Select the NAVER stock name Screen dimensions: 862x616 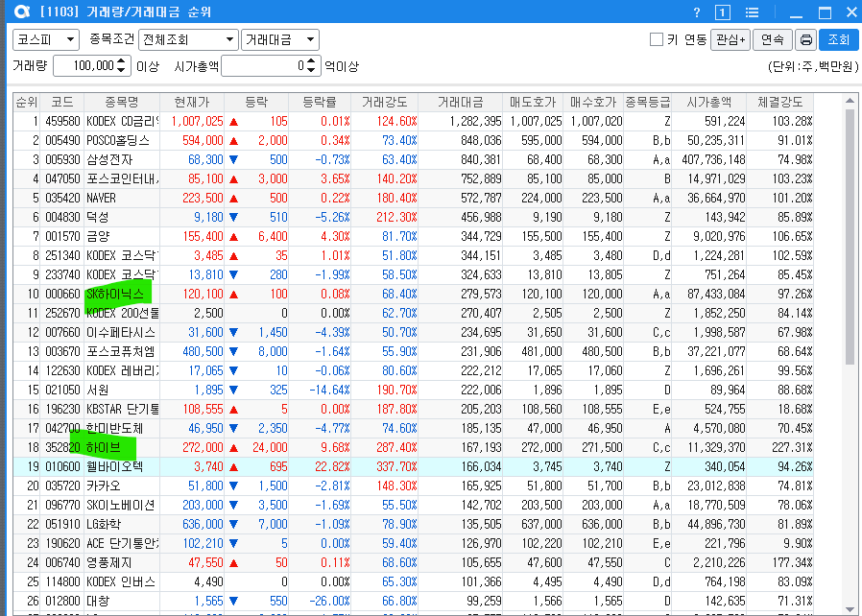click(x=101, y=199)
